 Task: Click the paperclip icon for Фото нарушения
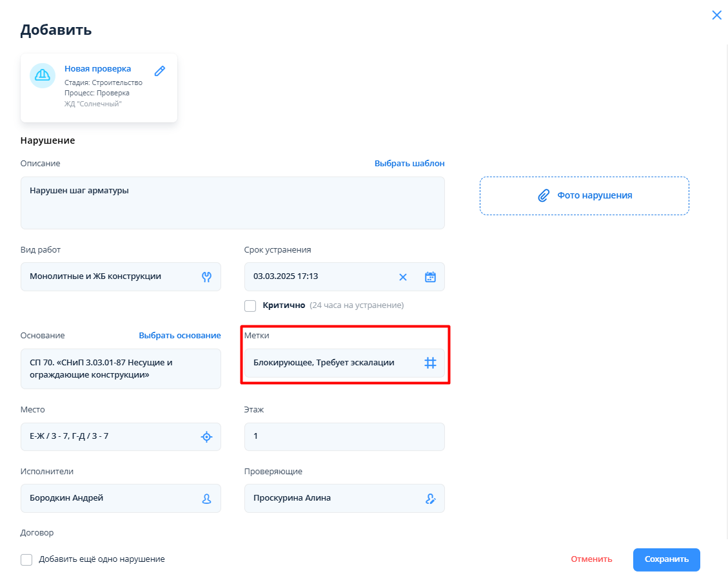pyautogui.click(x=544, y=195)
